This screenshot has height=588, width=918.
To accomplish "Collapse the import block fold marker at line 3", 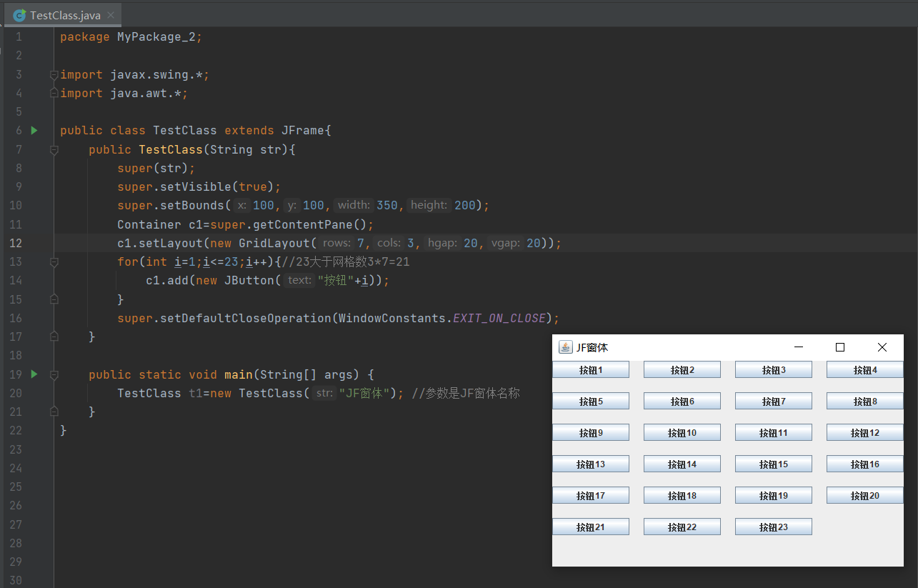I will pos(54,74).
